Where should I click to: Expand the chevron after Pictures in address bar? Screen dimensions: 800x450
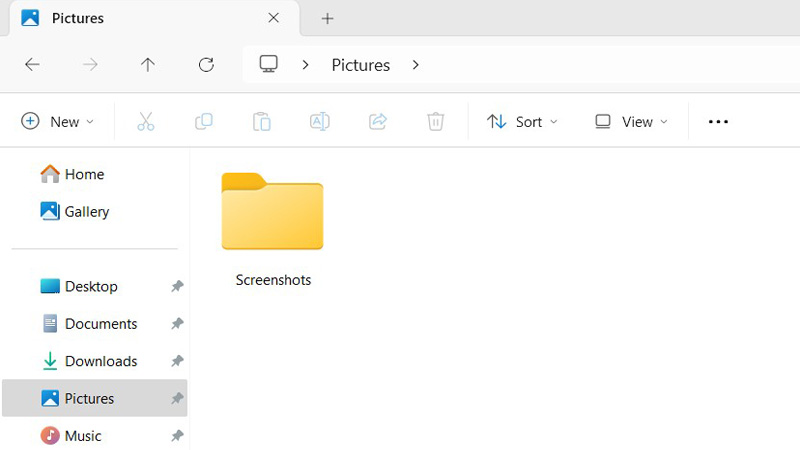pyautogui.click(x=416, y=65)
